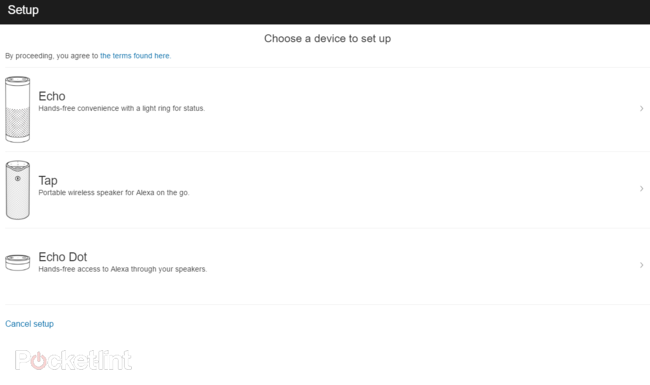The height and width of the screenshot is (385, 650).
Task: Open the Tap row chevron arrow
Action: [641, 189]
